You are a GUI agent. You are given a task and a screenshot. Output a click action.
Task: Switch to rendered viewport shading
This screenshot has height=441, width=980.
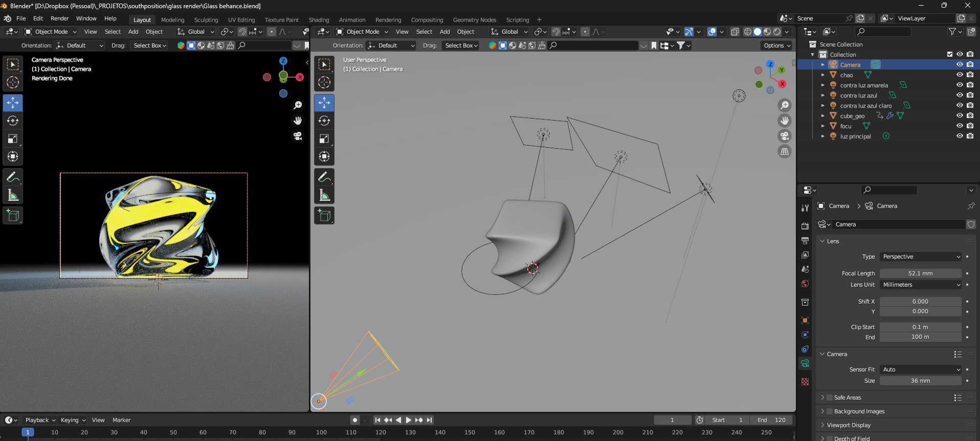click(777, 32)
